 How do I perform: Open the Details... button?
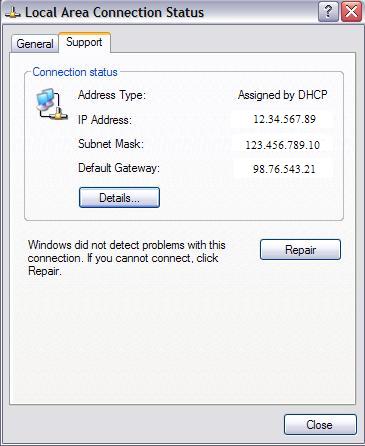point(119,198)
